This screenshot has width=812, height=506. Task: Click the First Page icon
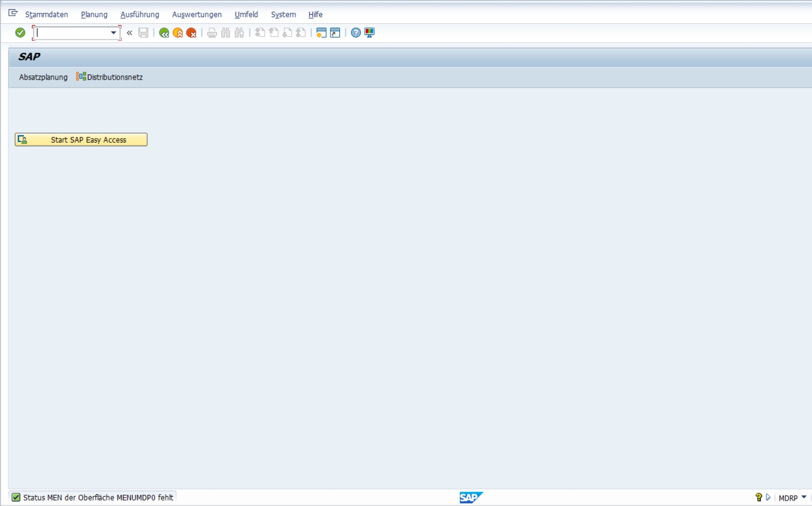(x=260, y=33)
